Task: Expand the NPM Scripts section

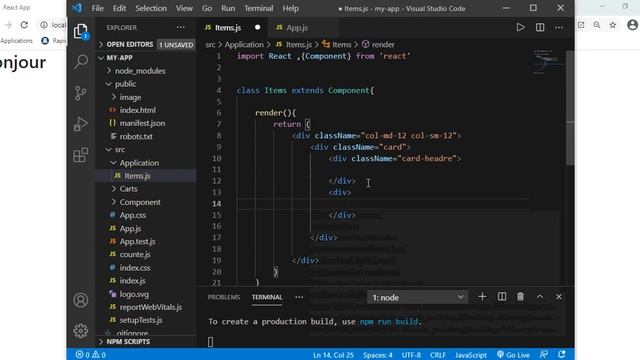Action: (x=128, y=341)
